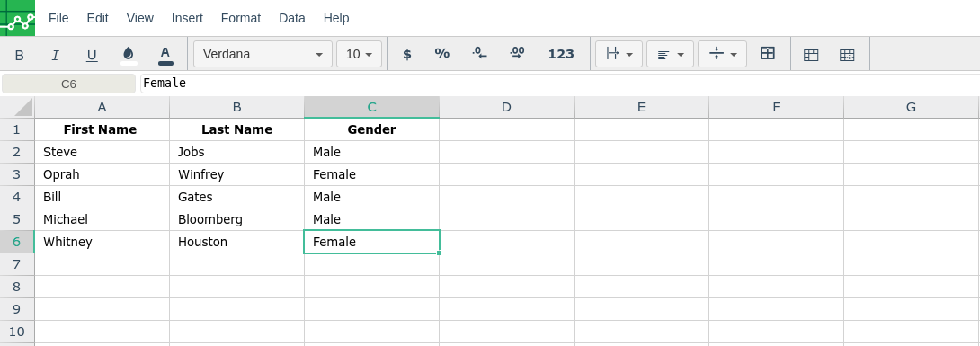Apply percent number format
Screen dimensions: 980x346
pyautogui.click(x=441, y=54)
